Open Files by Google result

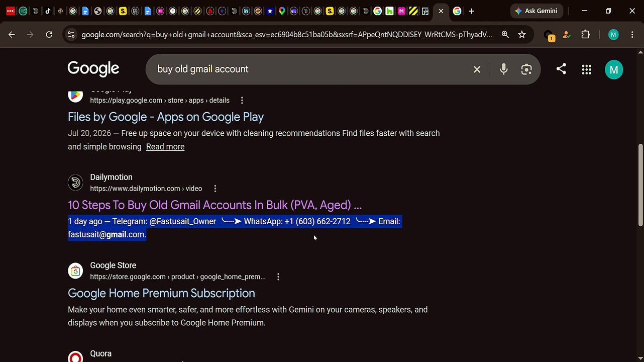(x=166, y=117)
